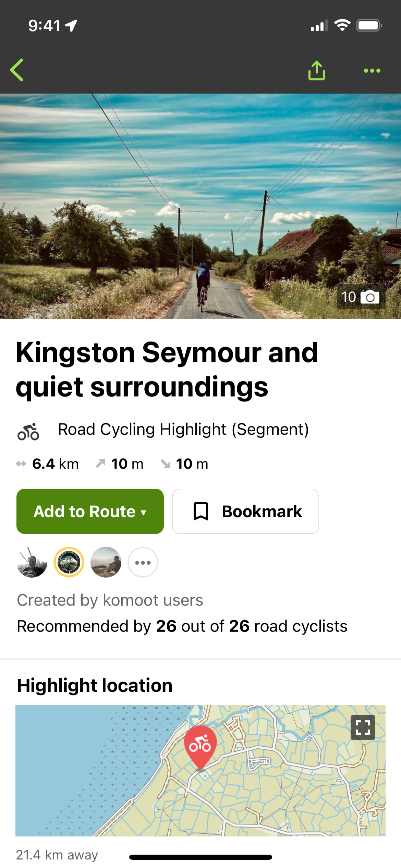Expand the hidden contributors via ellipsis avatar
Image resolution: width=401 pixels, height=868 pixels.
tap(143, 562)
